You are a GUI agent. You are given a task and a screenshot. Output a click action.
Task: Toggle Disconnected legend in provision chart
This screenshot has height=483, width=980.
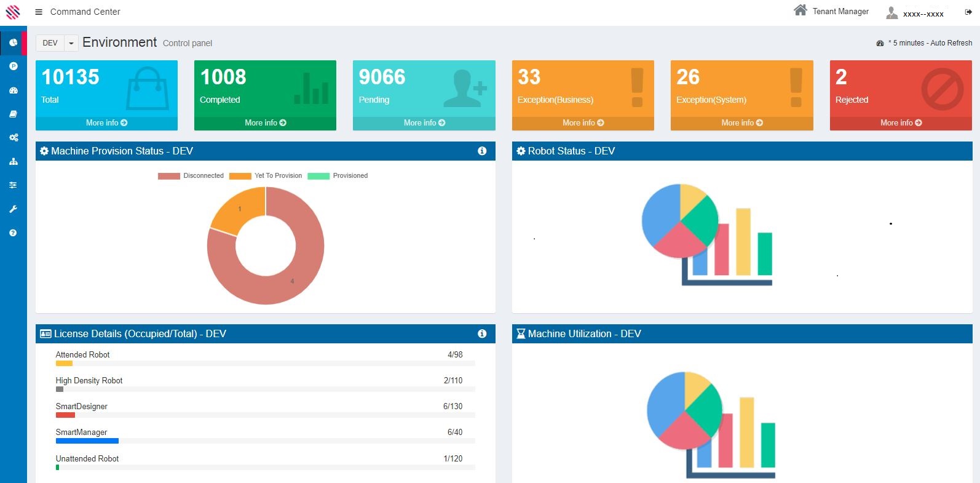[x=191, y=176]
